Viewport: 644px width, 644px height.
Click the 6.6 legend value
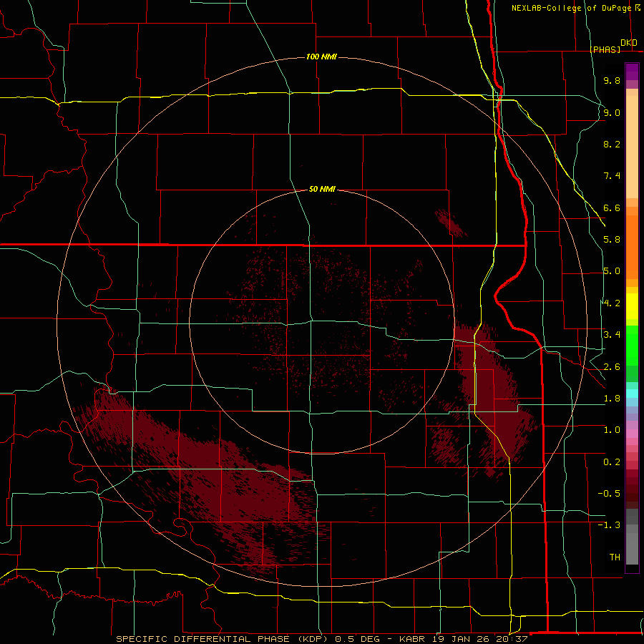coord(612,208)
